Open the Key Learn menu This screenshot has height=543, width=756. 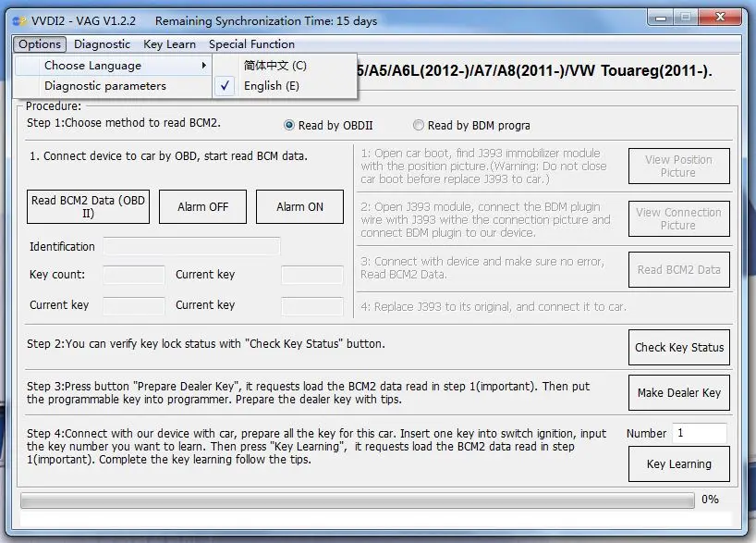coord(169,44)
